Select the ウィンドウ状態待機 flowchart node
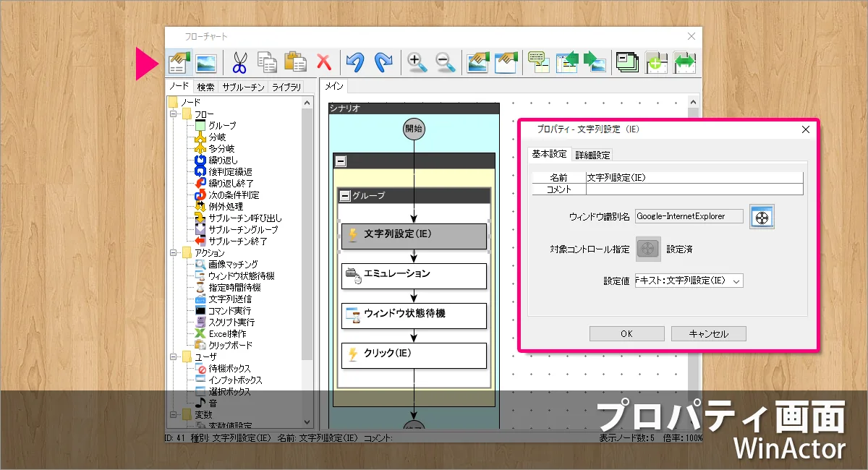 coord(414,315)
